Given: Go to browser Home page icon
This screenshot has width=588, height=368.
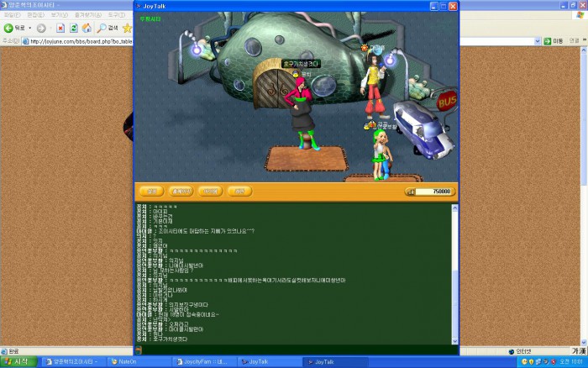Looking at the screenshot, I should [x=87, y=28].
